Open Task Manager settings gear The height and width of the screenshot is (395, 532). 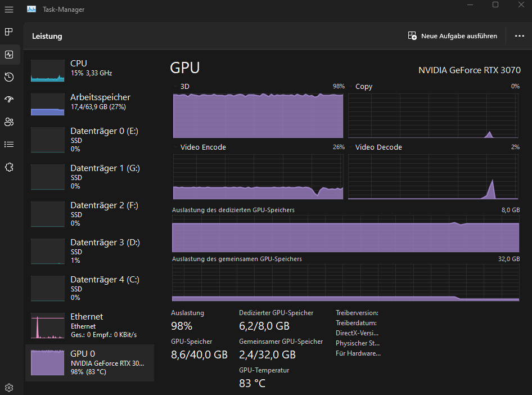(x=9, y=388)
